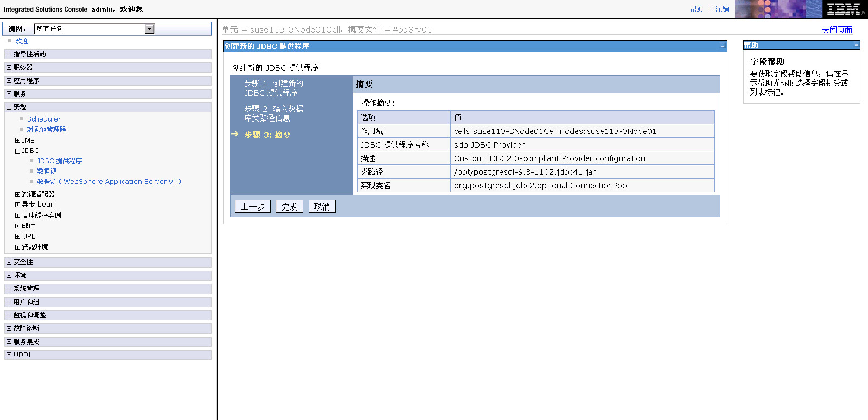The image size is (868, 420).
Task: Click the 实现类名 row label
Action: click(x=375, y=186)
